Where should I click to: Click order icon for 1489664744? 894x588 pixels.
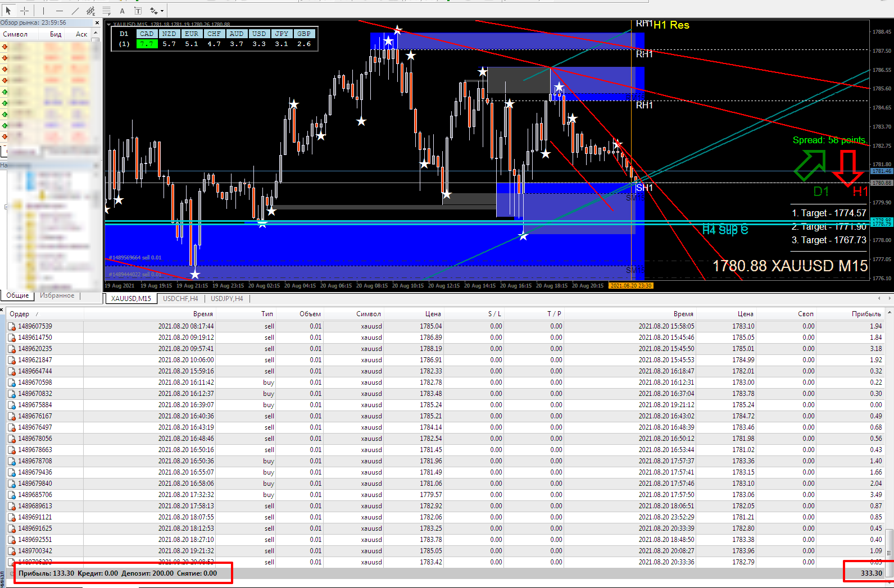click(x=12, y=371)
